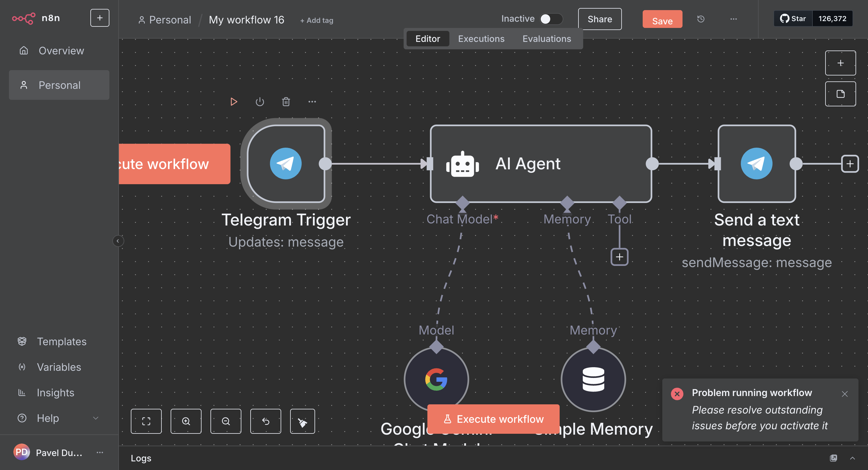Click the zoom in canvas button
This screenshot has width=868, height=470.
pyautogui.click(x=186, y=421)
